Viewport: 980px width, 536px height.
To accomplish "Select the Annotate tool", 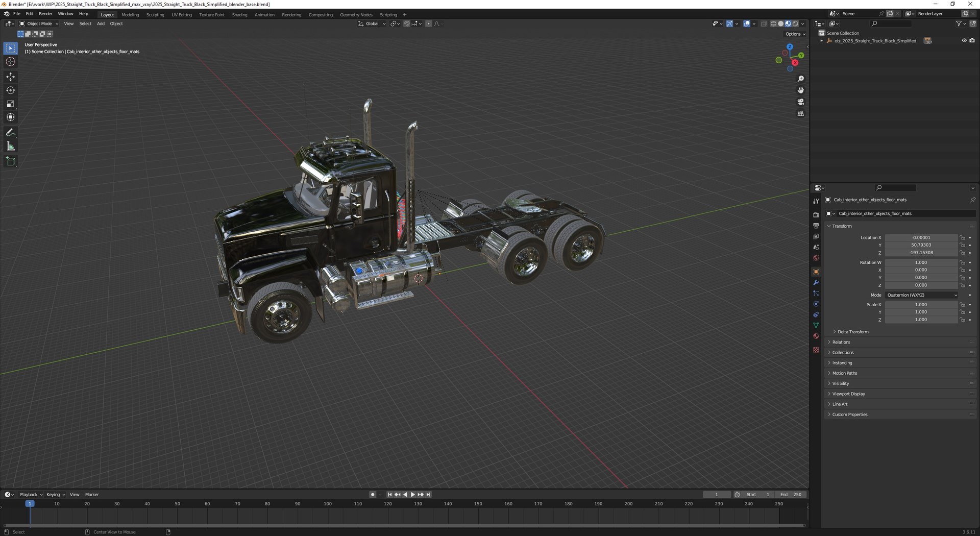I will [x=10, y=133].
